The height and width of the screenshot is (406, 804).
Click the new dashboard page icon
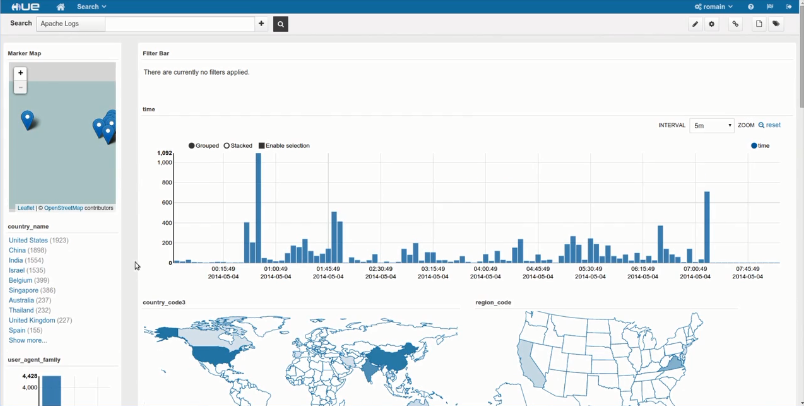tap(759, 24)
